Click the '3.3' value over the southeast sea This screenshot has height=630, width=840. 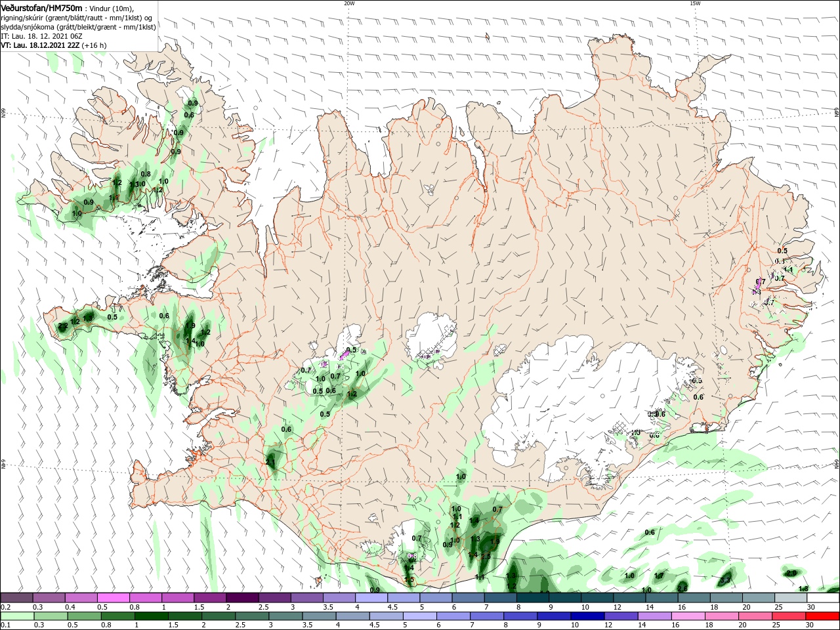(725, 580)
